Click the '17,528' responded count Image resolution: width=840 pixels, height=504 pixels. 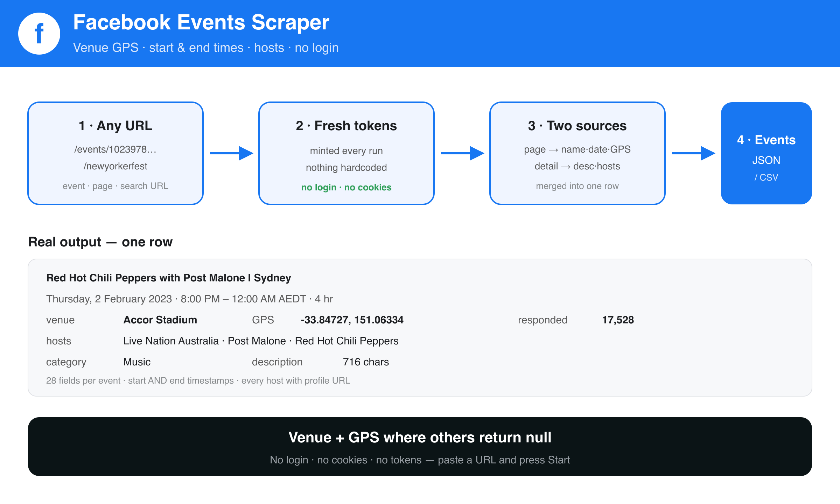click(x=618, y=320)
